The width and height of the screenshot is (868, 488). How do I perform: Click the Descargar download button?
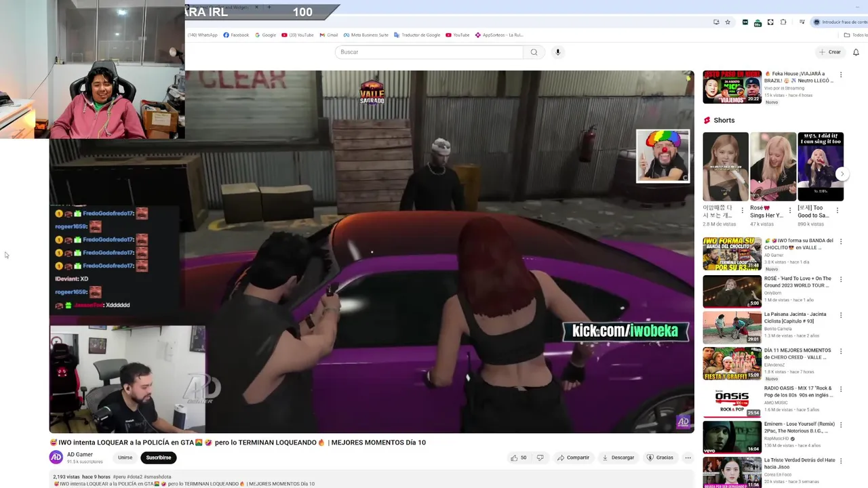coord(618,457)
